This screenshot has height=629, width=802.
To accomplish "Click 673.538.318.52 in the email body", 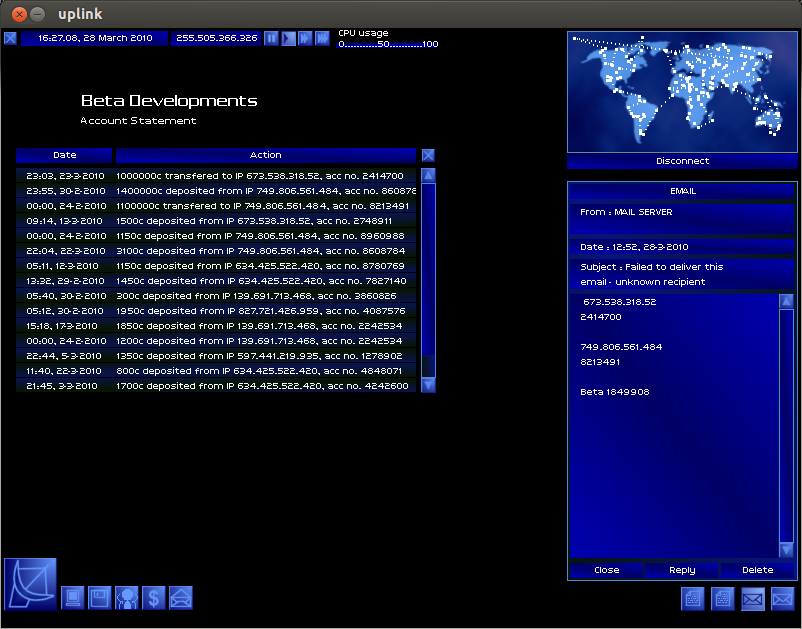I will pos(619,302).
